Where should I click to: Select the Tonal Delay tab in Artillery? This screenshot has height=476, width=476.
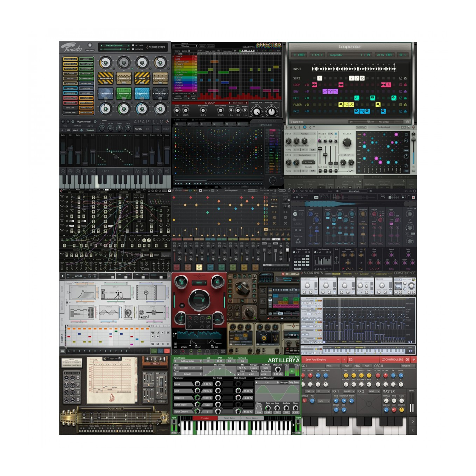click(229, 418)
